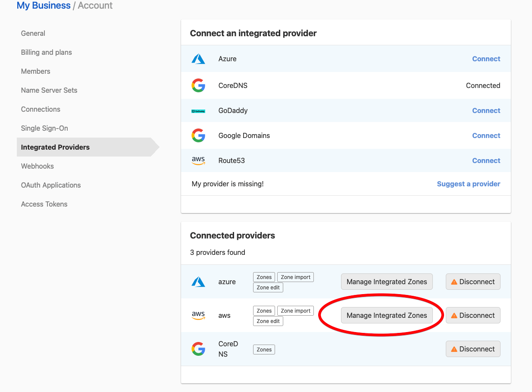Click the warning icon on the CoreDNS Disconnect button

click(454, 349)
